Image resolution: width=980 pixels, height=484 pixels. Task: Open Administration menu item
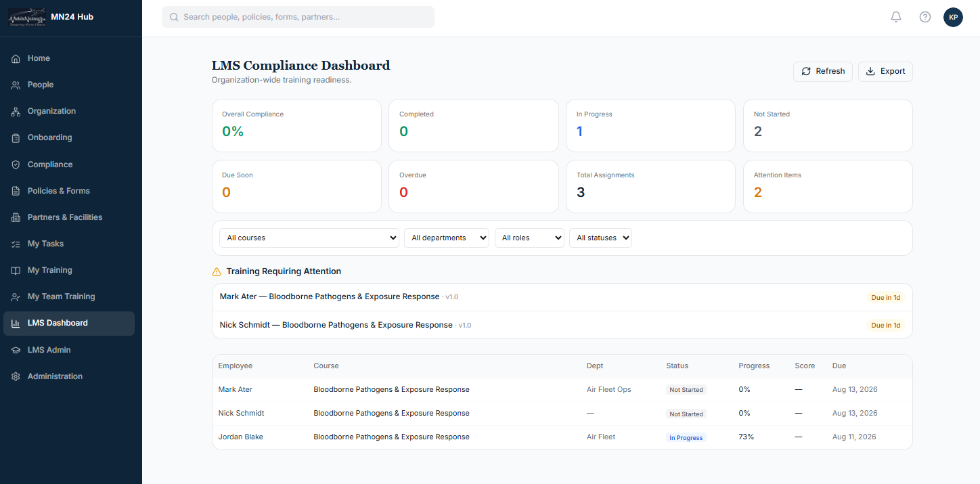point(68,376)
